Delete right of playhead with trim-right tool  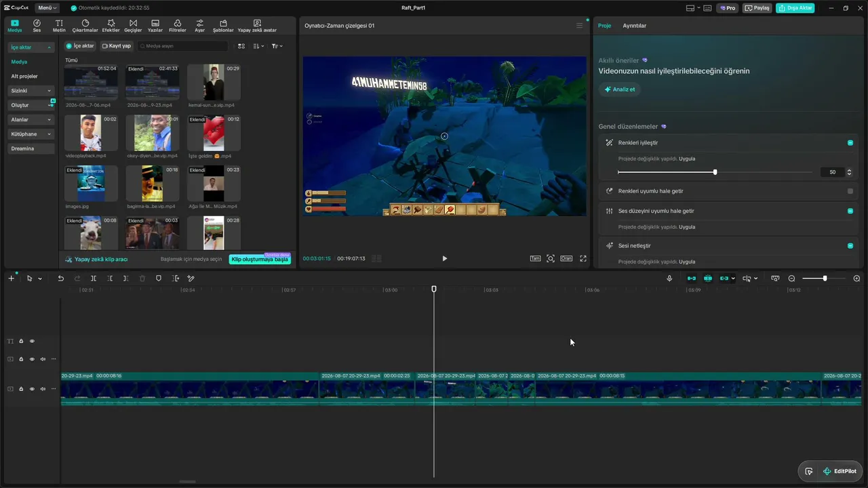click(126, 279)
